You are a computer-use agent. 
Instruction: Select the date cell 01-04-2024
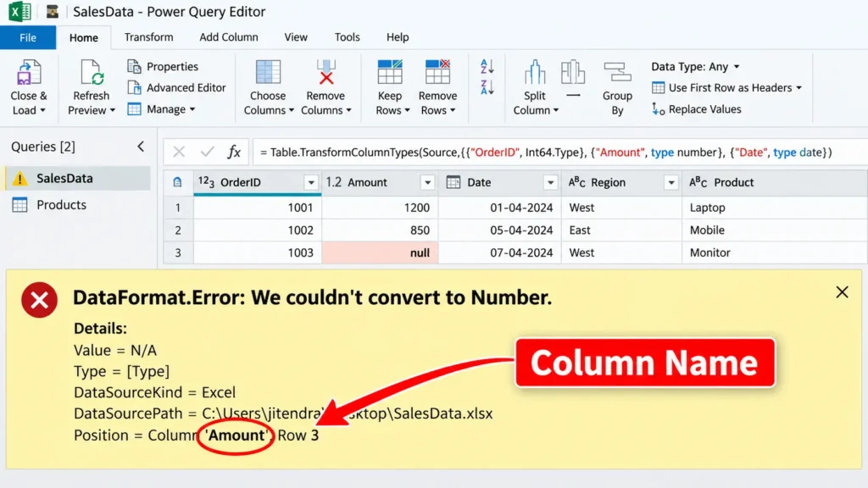point(500,208)
